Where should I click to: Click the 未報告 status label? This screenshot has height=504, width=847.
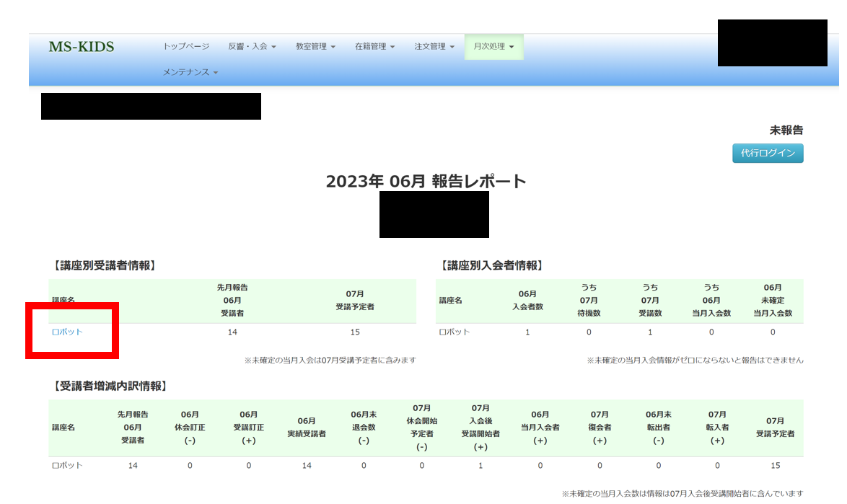click(786, 131)
